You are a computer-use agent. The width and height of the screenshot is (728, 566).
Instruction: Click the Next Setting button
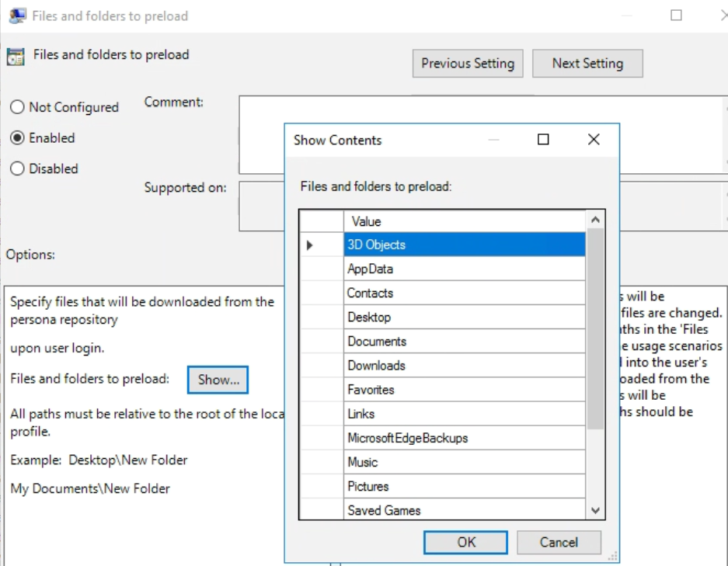pyautogui.click(x=587, y=63)
